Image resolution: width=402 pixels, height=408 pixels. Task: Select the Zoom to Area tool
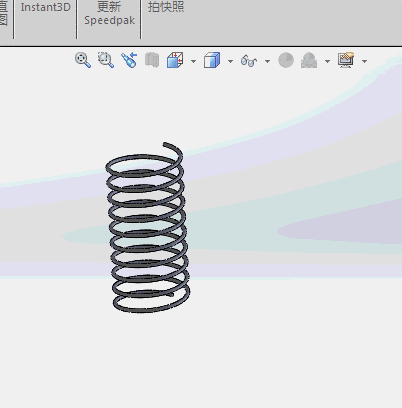[106, 60]
